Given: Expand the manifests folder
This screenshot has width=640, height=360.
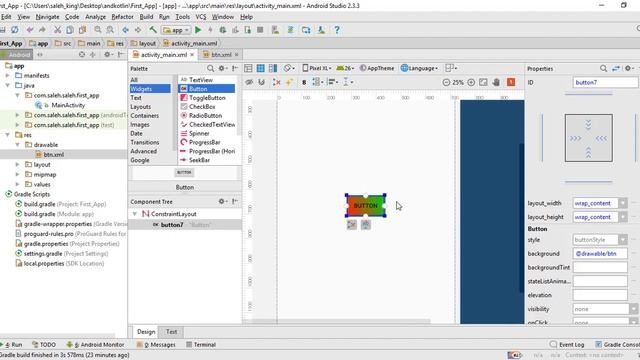Looking at the screenshot, I should 8,76.
